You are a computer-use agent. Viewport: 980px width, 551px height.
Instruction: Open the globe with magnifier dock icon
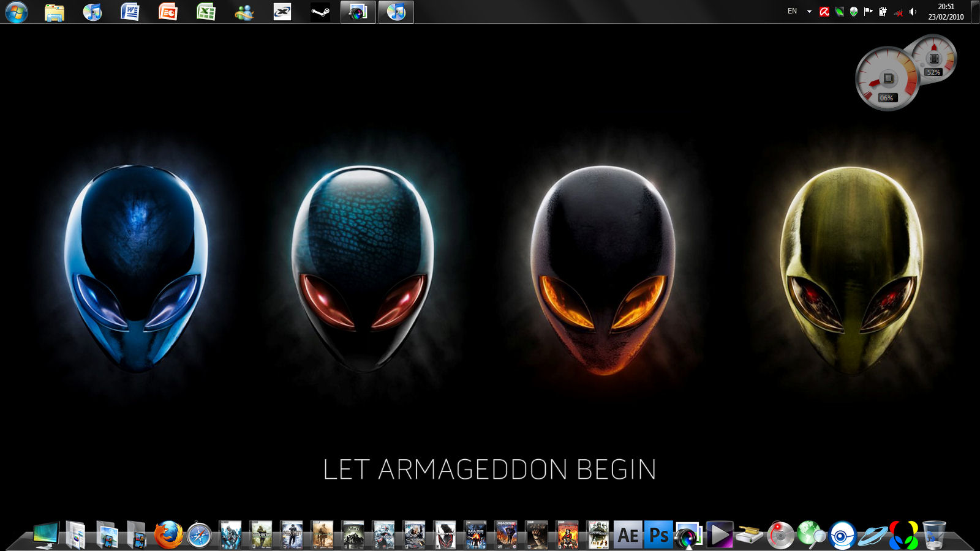coord(811,534)
